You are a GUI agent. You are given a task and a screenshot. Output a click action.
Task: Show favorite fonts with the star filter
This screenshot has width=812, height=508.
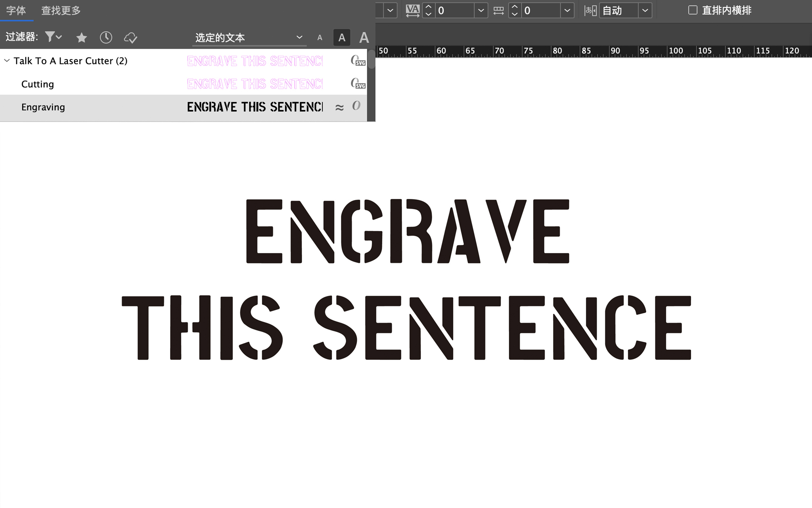(x=81, y=37)
